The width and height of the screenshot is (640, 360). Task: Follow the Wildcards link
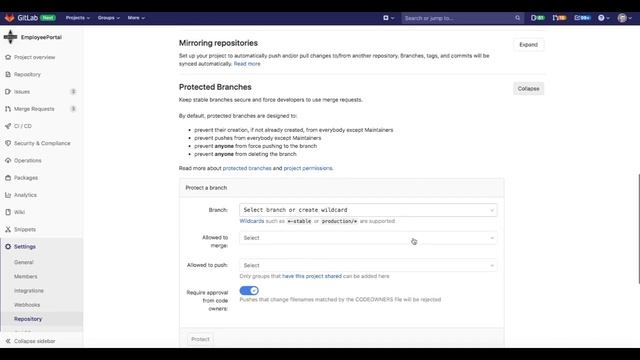(x=252, y=221)
